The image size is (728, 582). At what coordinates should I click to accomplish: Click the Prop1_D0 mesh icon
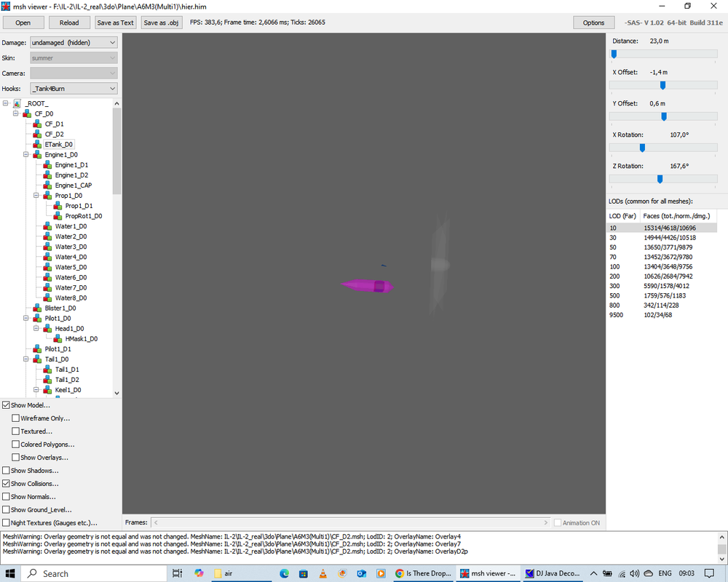tap(48, 196)
